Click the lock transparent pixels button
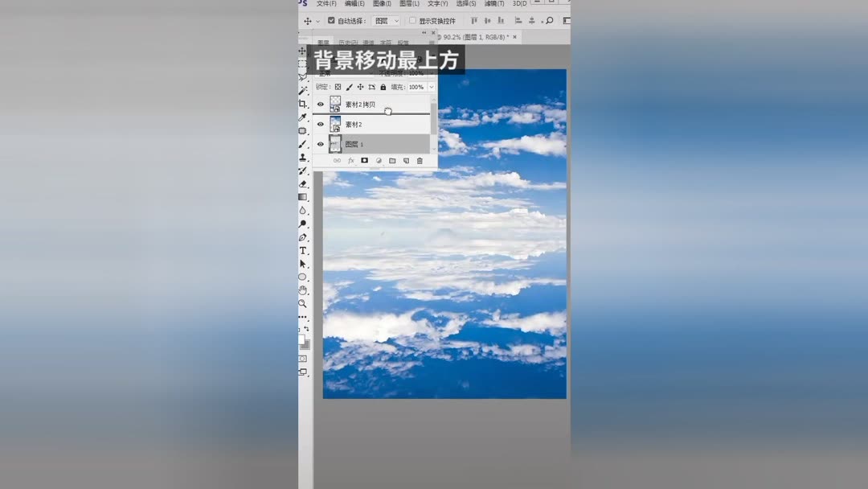This screenshot has width=868, height=489. coord(337,86)
